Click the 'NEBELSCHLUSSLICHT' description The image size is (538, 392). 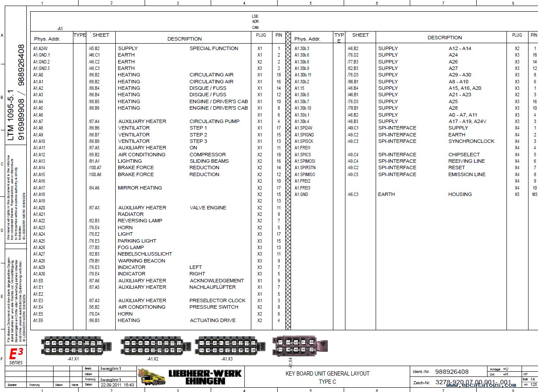[x=145, y=254]
